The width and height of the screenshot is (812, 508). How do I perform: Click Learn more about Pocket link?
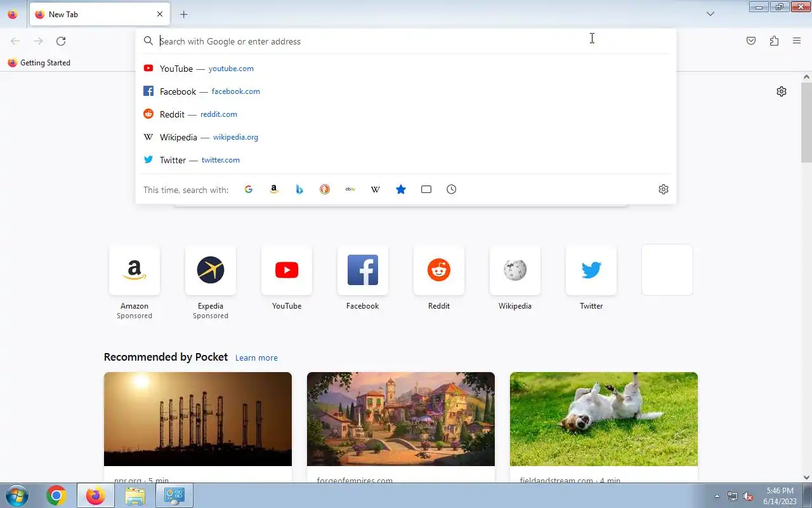click(256, 358)
